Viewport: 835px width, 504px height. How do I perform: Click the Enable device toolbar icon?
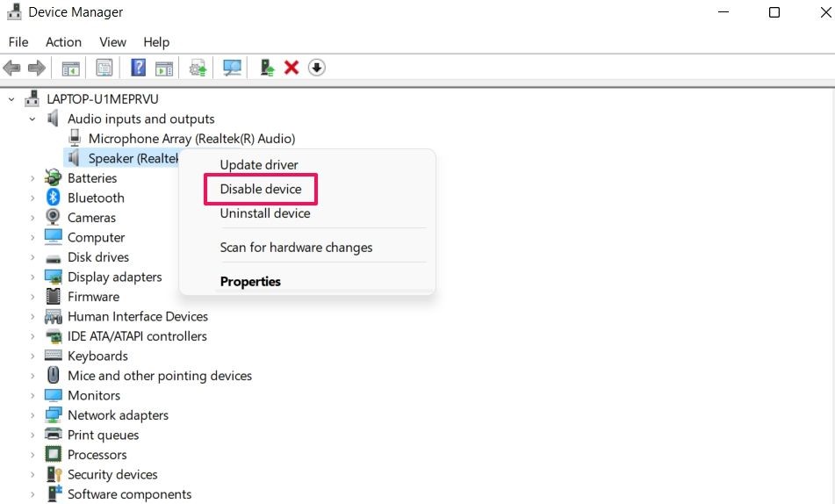click(266, 68)
